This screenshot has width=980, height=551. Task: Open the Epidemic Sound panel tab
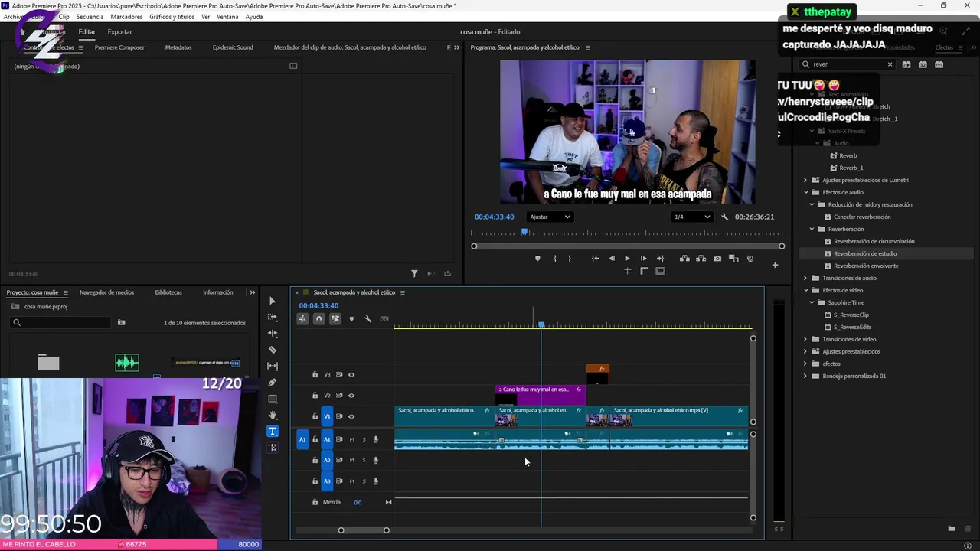click(x=233, y=47)
